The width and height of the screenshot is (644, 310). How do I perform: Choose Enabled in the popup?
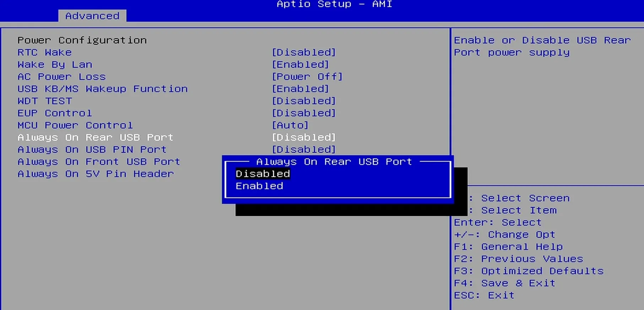(x=260, y=186)
